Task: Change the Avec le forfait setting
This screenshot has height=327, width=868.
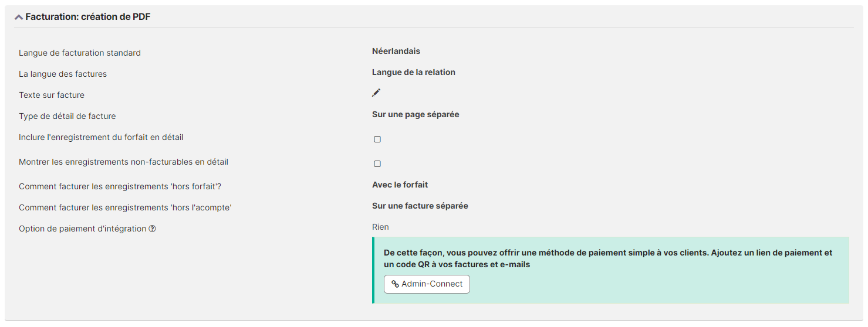Action: click(x=400, y=185)
